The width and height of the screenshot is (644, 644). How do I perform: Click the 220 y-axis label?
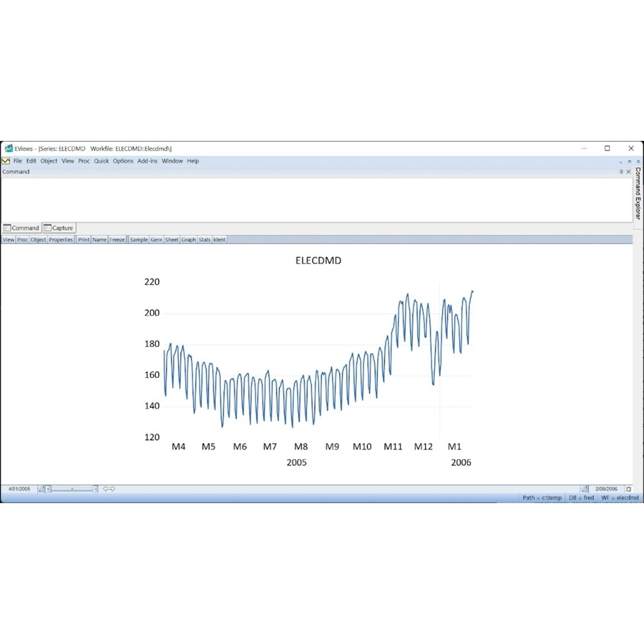point(152,282)
